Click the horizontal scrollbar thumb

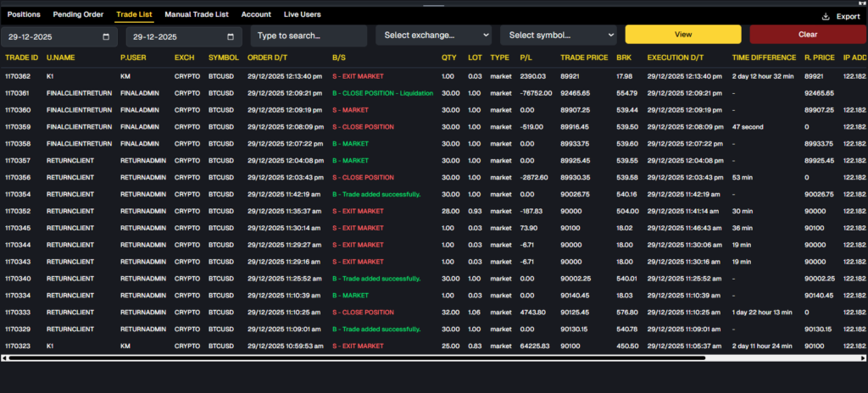pyautogui.click(x=356, y=357)
